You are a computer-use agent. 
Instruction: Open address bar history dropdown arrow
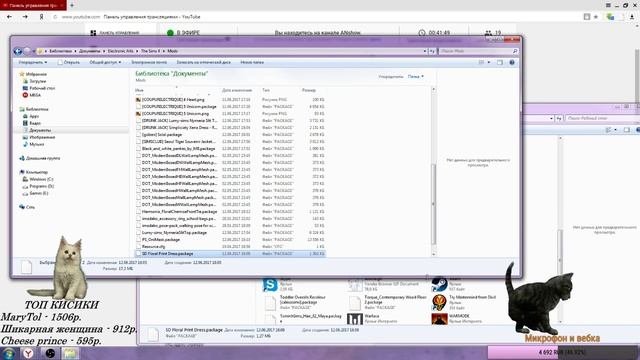pyautogui.click(x=425, y=51)
